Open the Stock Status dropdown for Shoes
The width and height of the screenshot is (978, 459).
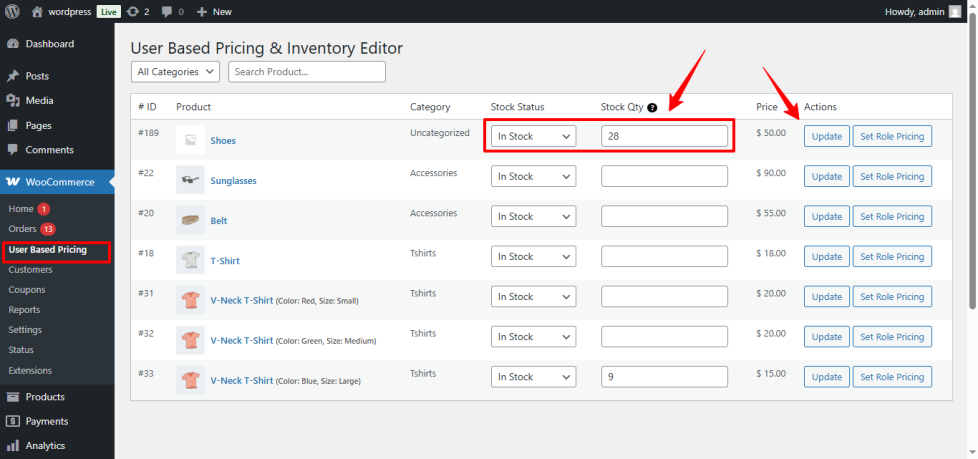533,137
